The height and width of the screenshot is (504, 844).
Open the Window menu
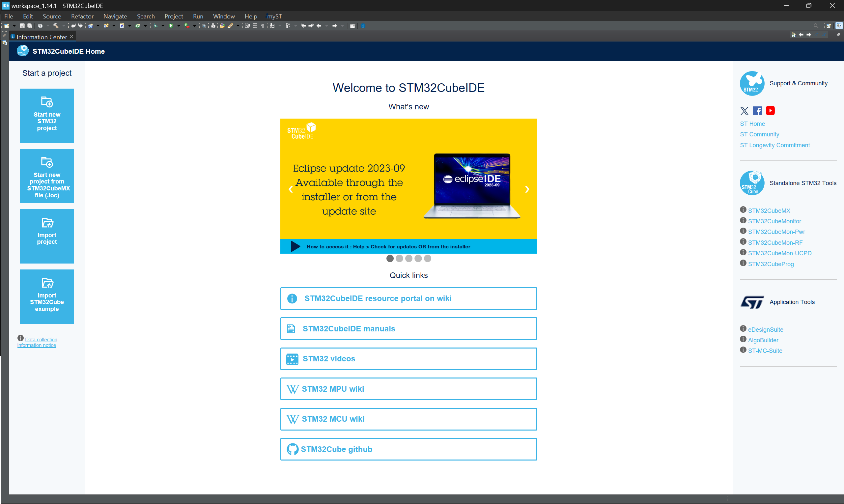223,16
